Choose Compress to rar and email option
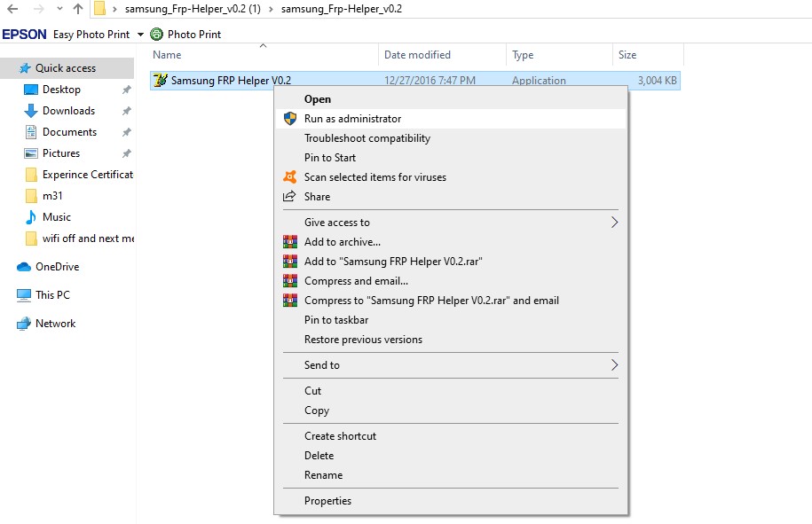This screenshot has width=812, height=524. pos(451,301)
